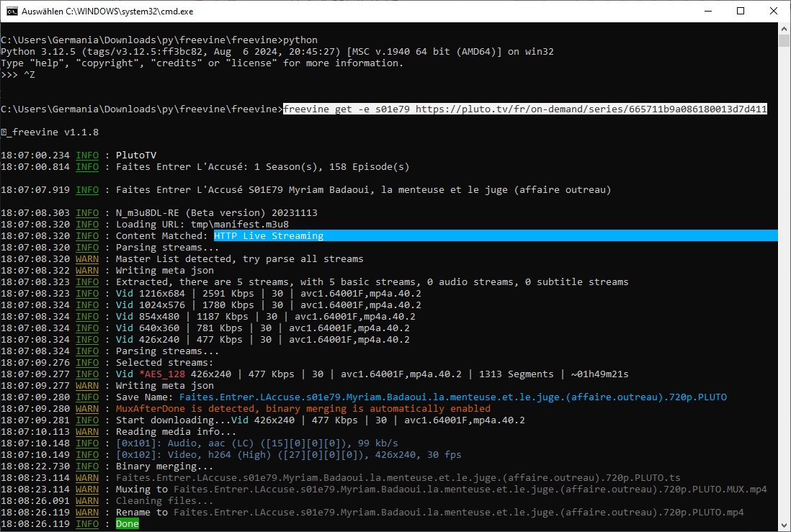
Task: Click "Reading media info..." line
Action: click(176, 432)
